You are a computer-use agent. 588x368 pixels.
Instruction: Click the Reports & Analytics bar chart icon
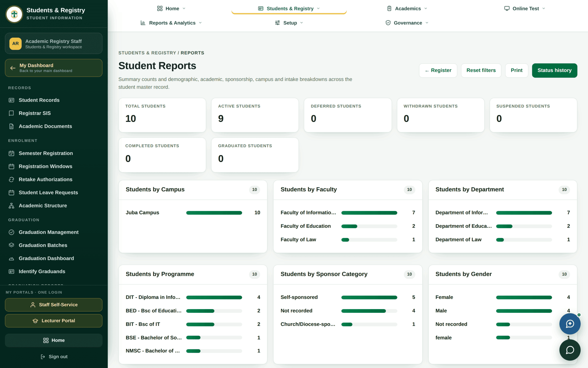click(x=143, y=23)
